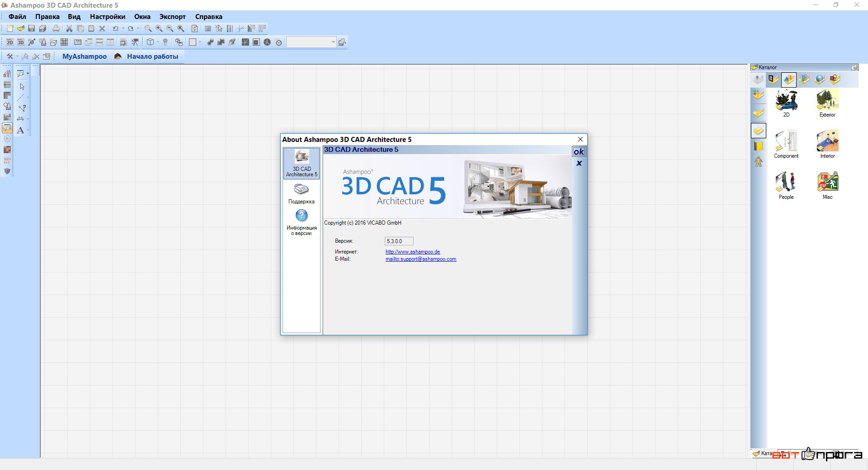Click the light bulb icon in toolbar
This screenshot has width=868, height=470.
tap(165, 42)
